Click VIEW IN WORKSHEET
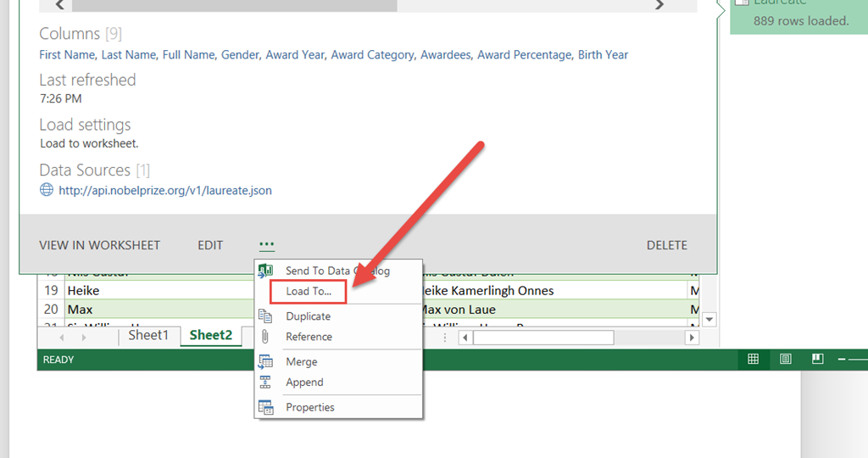Viewport: 868px width, 458px height. click(x=99, y=245)
